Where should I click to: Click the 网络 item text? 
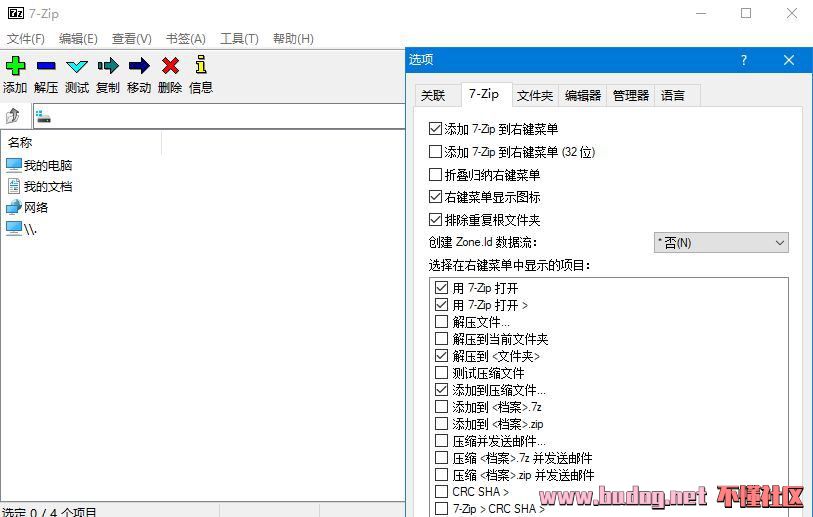pos(36,207)
